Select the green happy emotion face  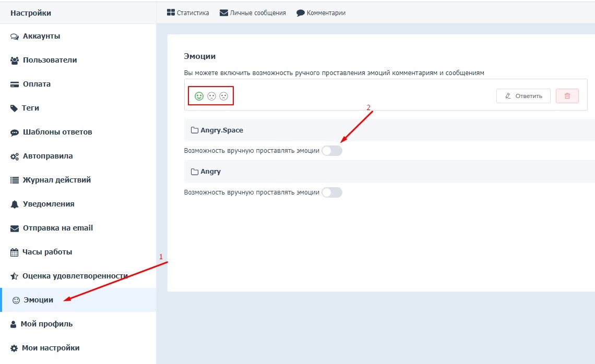(x=199, y=96)
